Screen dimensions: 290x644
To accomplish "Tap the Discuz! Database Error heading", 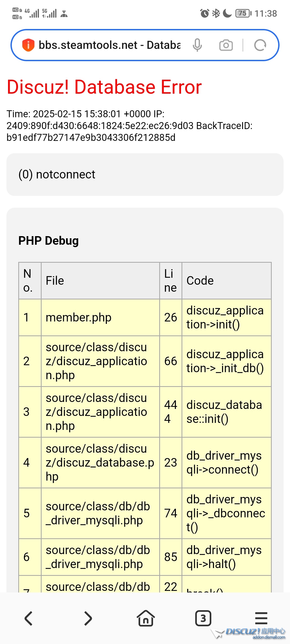I will (104, 87).
